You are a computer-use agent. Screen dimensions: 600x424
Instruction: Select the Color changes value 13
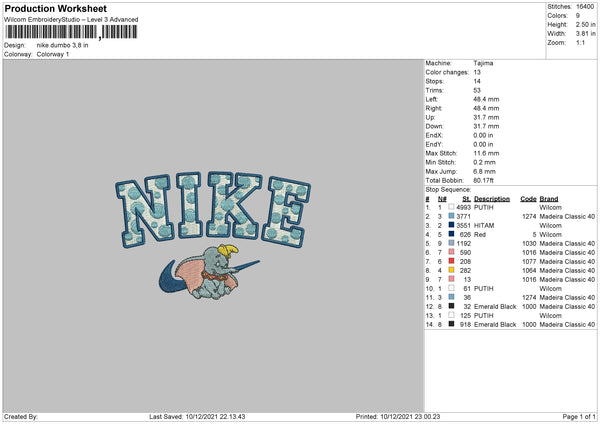[x=477, y=72]
